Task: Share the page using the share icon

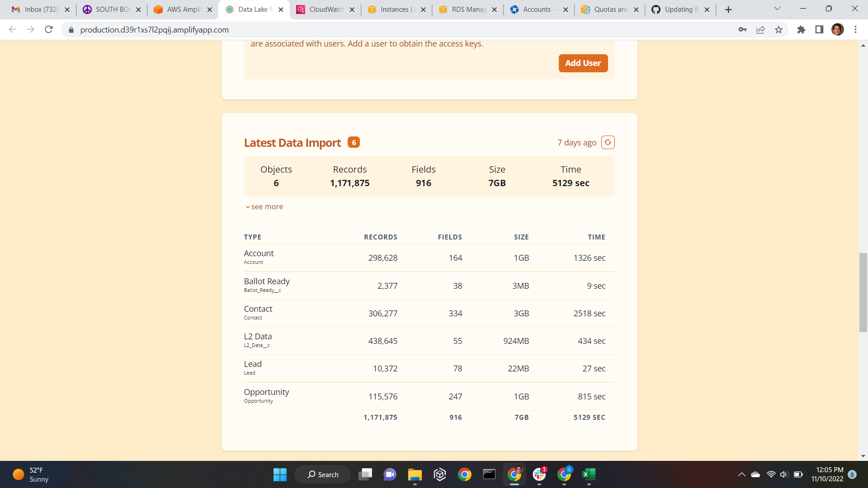Action: pyautogui.click(x=761, y=30)
